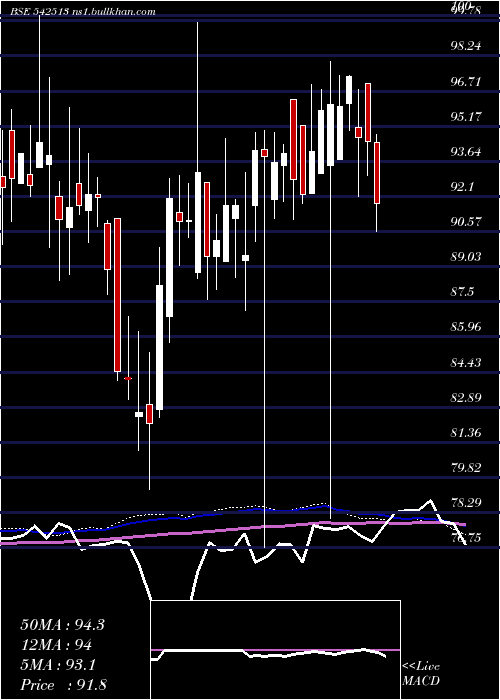The image size is (500, 700).
Task: Click the 96.71 price axis label
Action: [467, 82]
